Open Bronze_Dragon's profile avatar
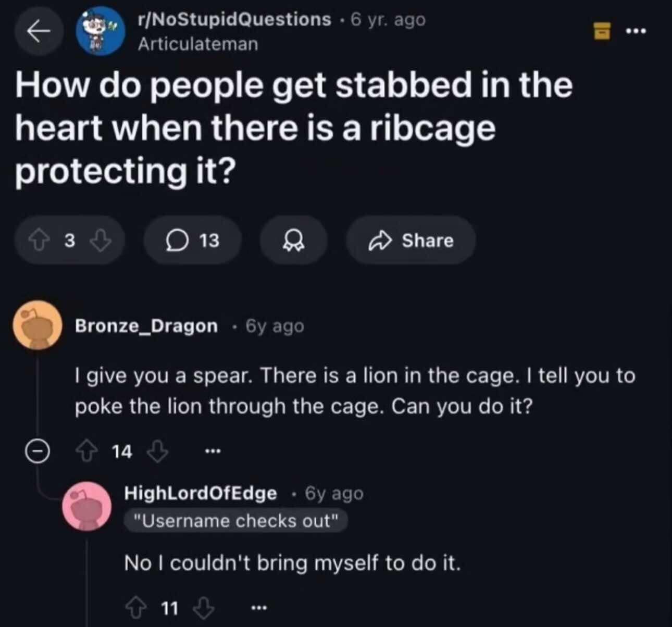 tap(38, 325)
